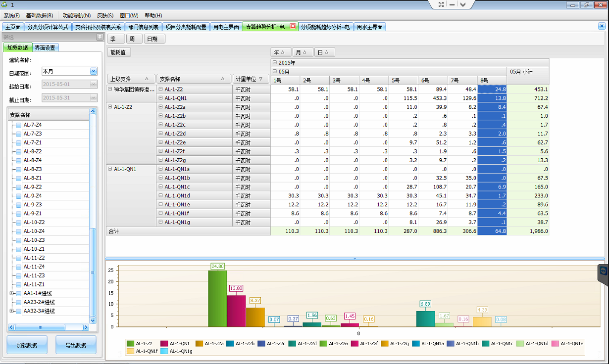Check the AL-7-Z4 branch checkbox
The width and height of the screenshot is (609, 364).
18,125
